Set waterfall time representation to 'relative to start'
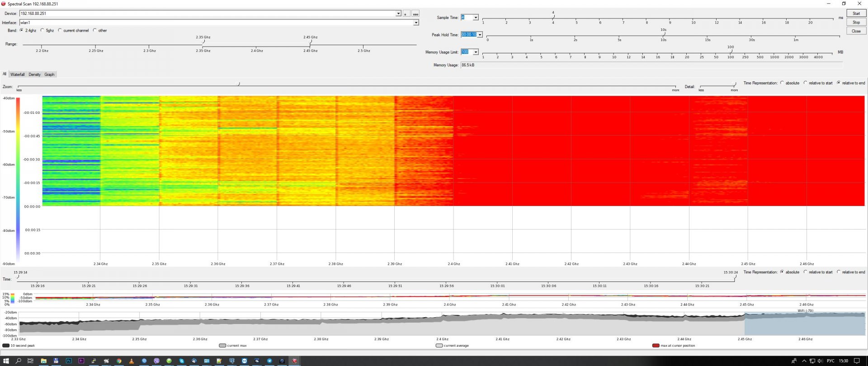868x366 pixels. (805, 83)
